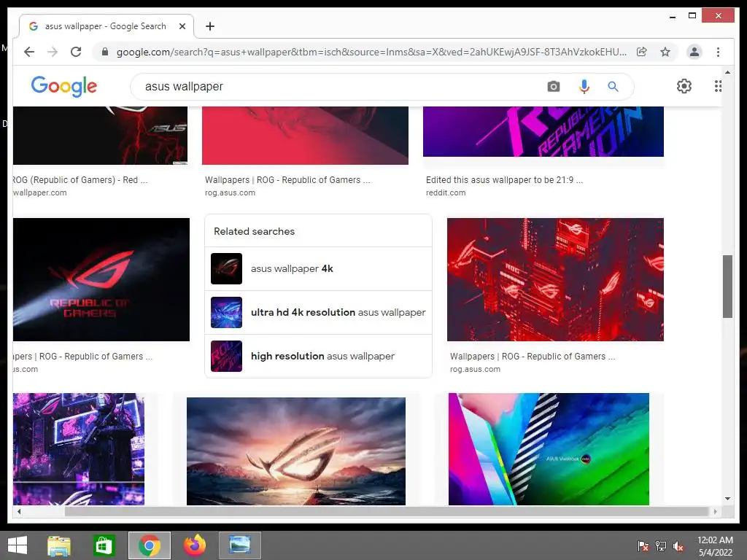
Task: Open a new tab with the plus button
Action: [x=210, y=26]
